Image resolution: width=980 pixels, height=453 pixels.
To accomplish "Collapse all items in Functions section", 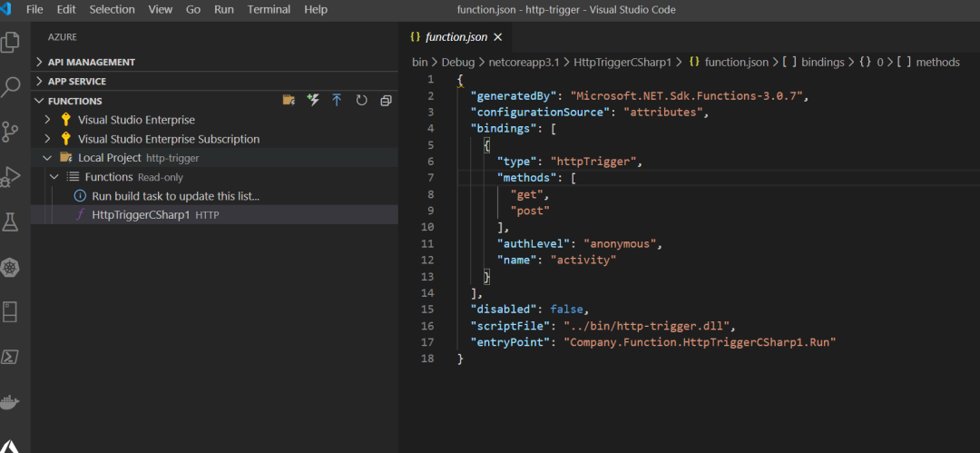I will pyautogui.click(x=386, y=100).
